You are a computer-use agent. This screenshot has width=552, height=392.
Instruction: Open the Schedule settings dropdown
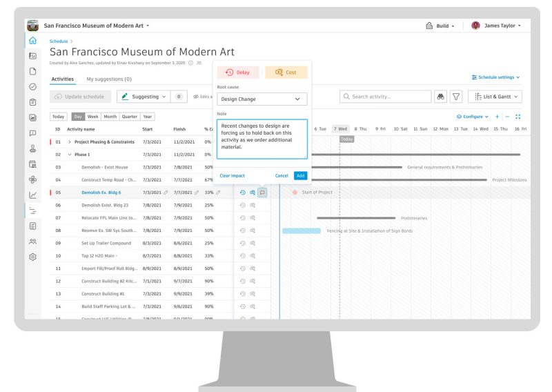click(x=495, y=77)
